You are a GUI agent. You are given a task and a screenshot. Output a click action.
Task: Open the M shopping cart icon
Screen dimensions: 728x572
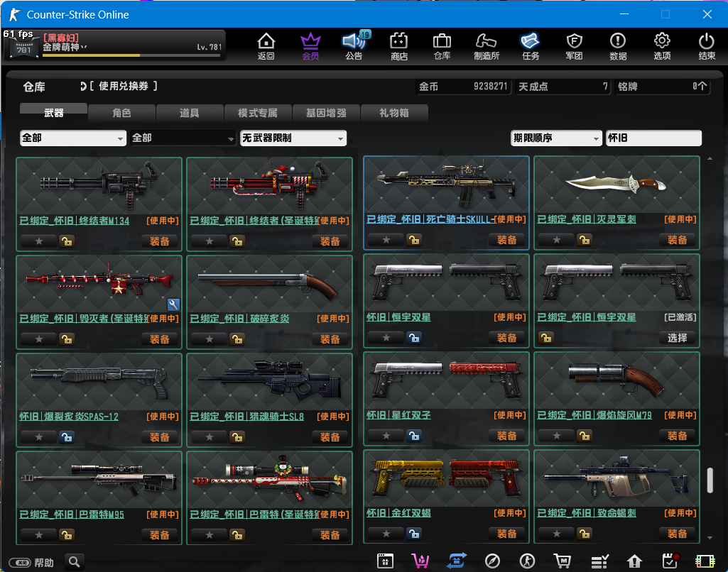tap(563, 561)
